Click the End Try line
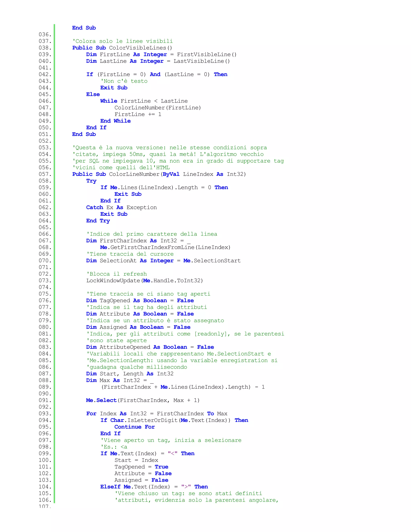 [x=98, y=221]
